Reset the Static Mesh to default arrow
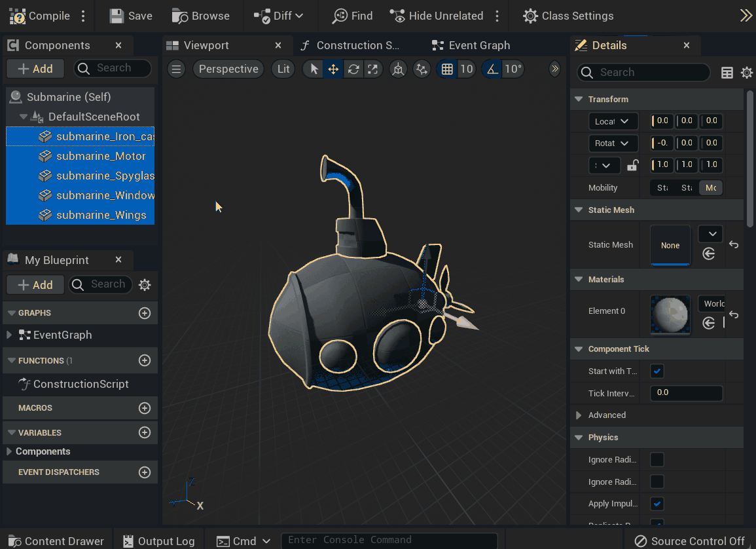756x549 pixels. [x=734, y=245]
